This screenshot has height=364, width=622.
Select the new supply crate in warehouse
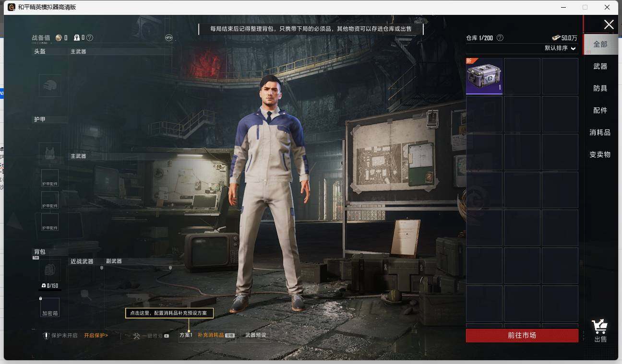click(x=484, y=76)
